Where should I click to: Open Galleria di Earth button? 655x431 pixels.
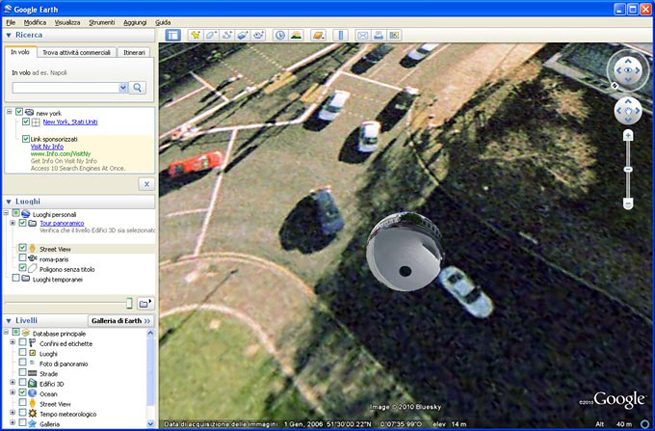click(x=121, y=321)
